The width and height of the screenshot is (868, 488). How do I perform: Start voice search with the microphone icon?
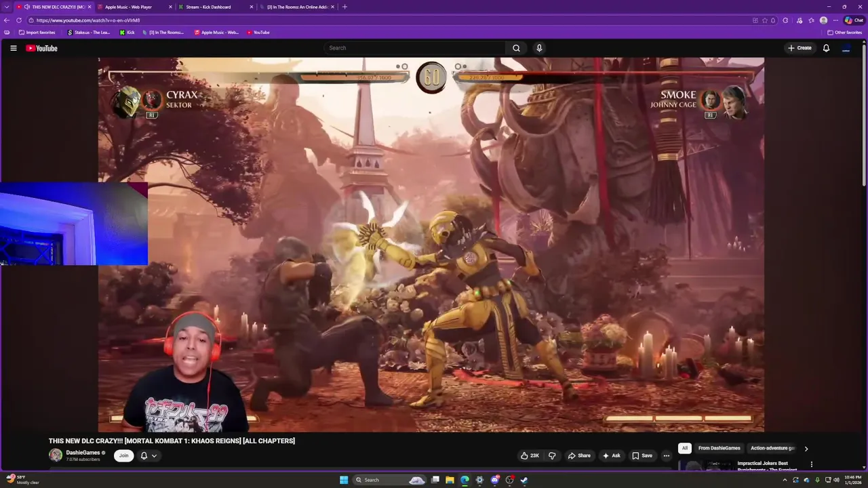click(539, 48)
